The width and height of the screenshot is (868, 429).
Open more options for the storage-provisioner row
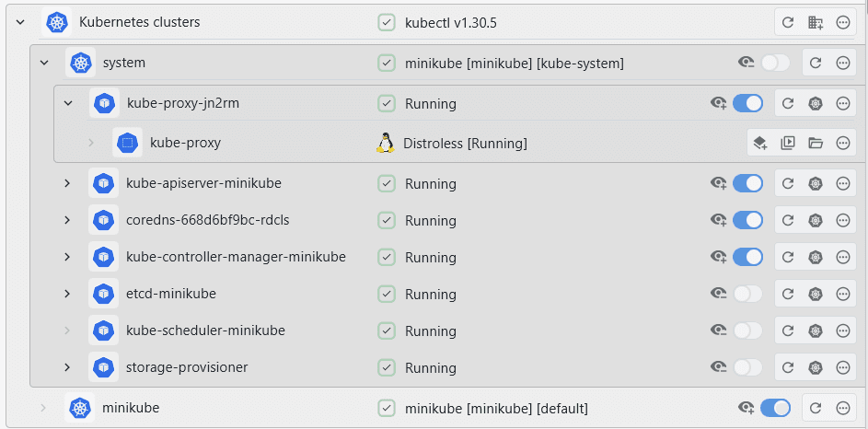tap(842, 367)
